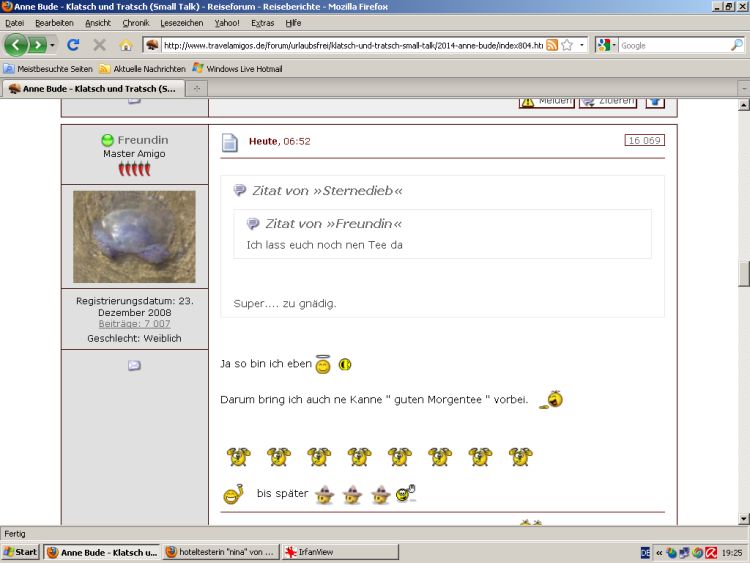The image size is (750, 563).
Task: Click the browser back arrow button
Action: point(16,45)
